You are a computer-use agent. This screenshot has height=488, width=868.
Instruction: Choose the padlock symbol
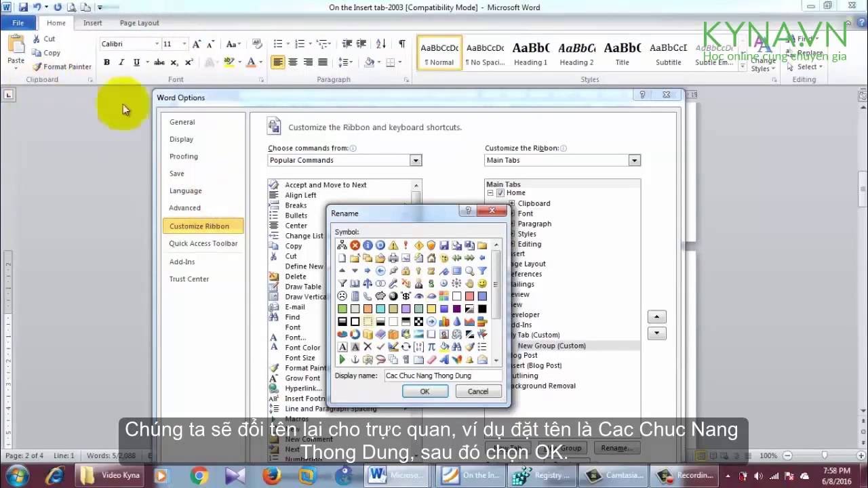point(406,270)
